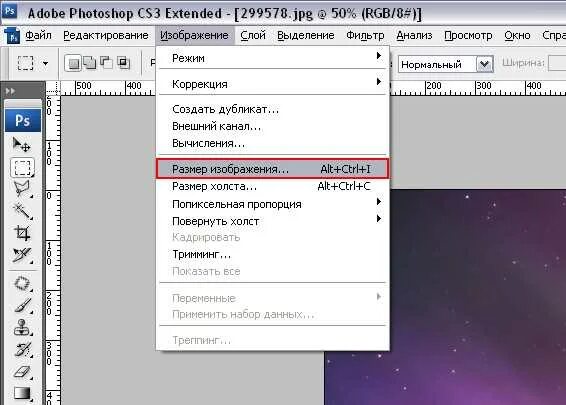Screen dimensions: 566x405
Task: Select the Slice tool
Action: pyautogui.click(x=22, y=255)
